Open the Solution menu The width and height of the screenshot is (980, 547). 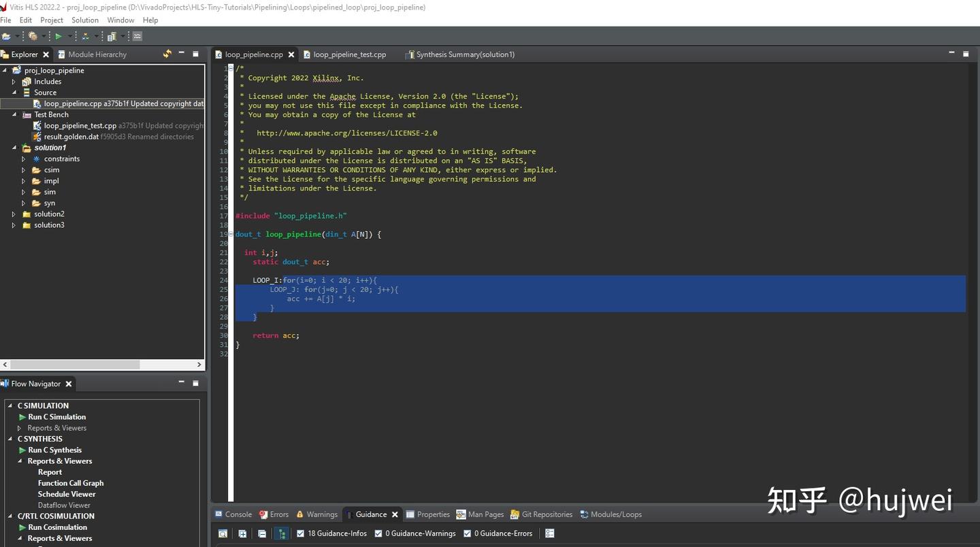click(85, 20)
